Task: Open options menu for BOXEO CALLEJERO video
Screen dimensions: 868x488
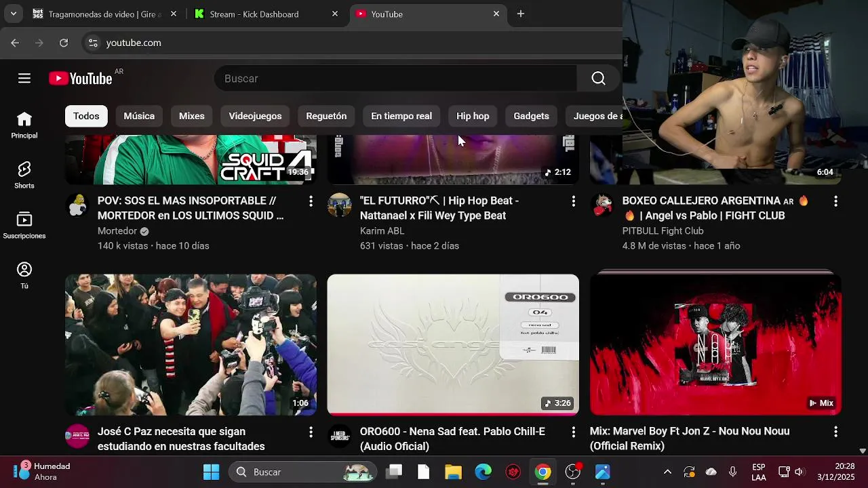Action: click(835, 201)
